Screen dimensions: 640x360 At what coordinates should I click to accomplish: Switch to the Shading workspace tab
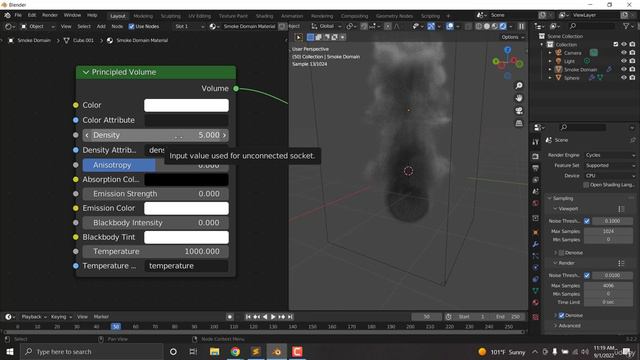(264, 16)
